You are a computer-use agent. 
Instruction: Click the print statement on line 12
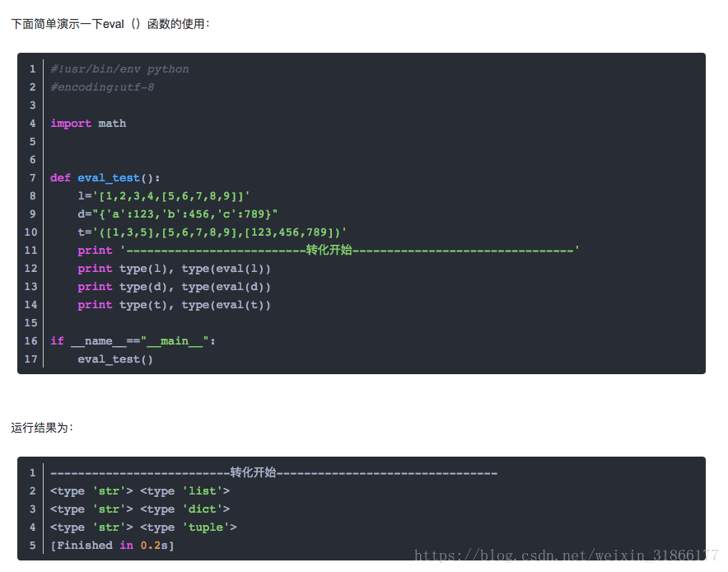pyautogui.click(x=173, y=268)
